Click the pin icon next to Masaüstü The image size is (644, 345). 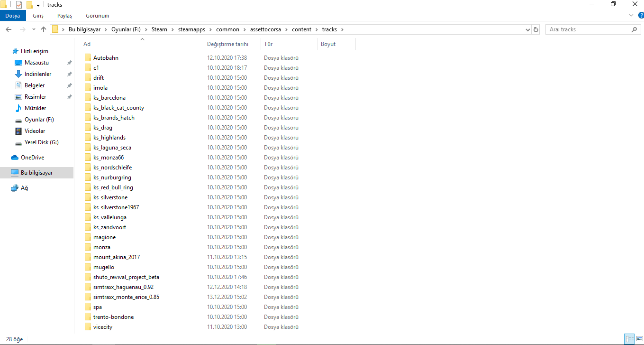pos(69,63)
